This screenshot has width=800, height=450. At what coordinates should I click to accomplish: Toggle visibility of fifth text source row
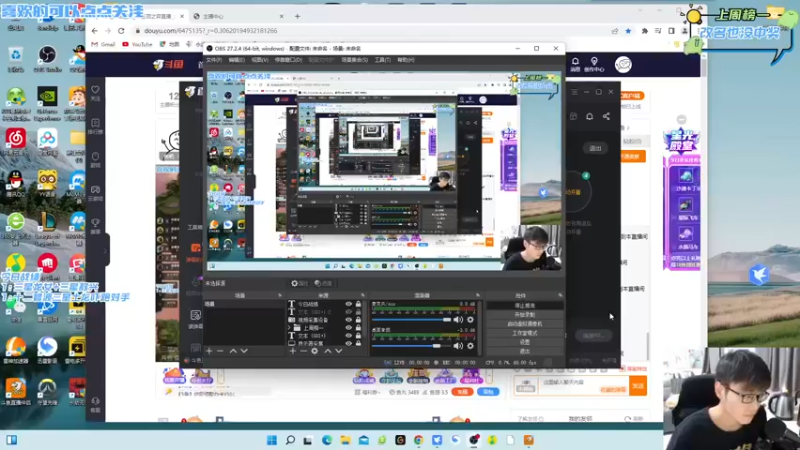tap(348, 336)
